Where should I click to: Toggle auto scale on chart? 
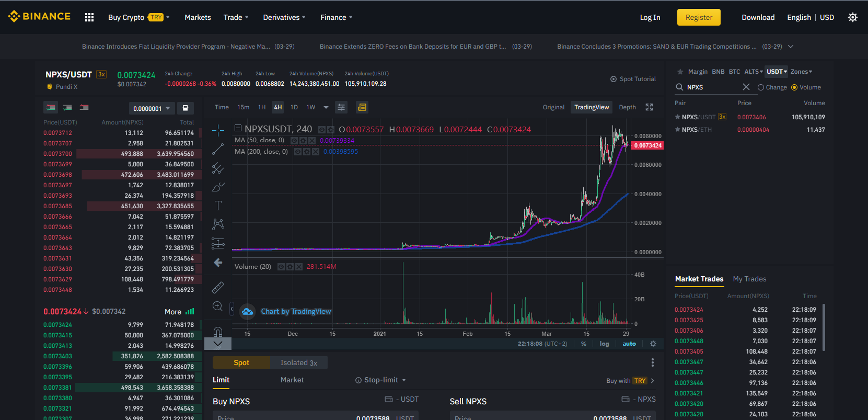pyautogui.click(x=629, y=344)
